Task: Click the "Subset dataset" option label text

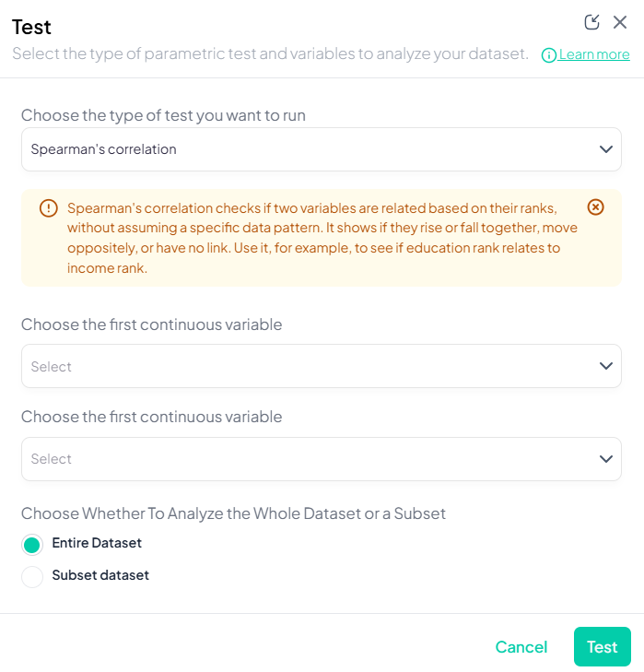Action: pyautogui.click(x=100, y=575)
